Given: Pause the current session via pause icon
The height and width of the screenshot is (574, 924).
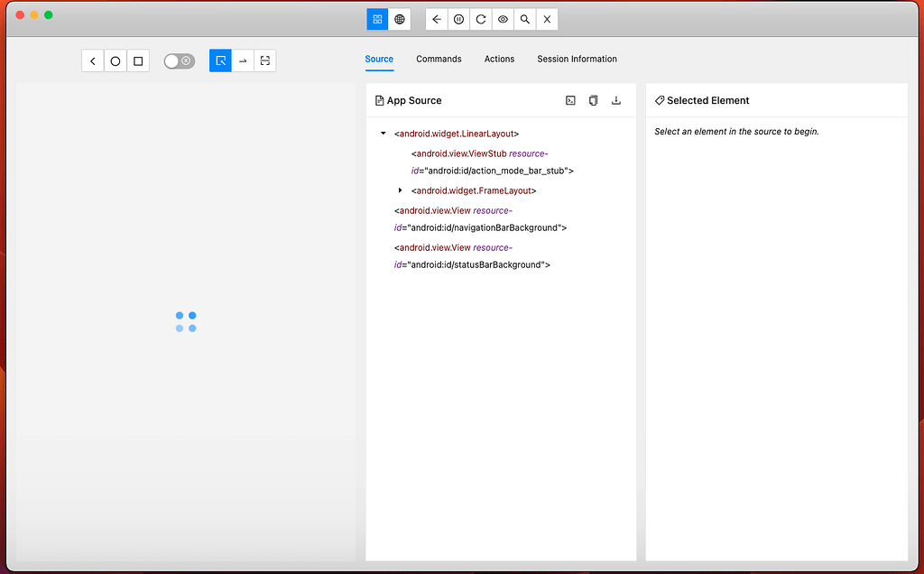Looking at the screenshot, I should click(457, 19).
